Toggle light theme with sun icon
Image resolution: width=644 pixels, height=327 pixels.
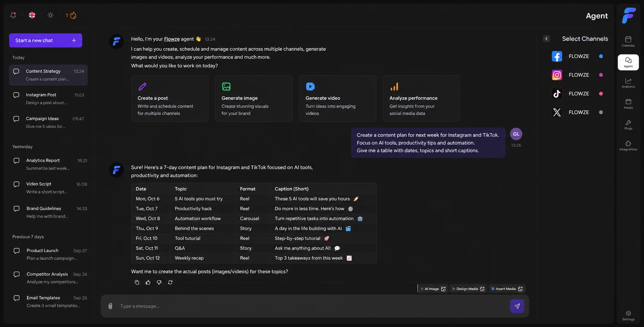50,15
